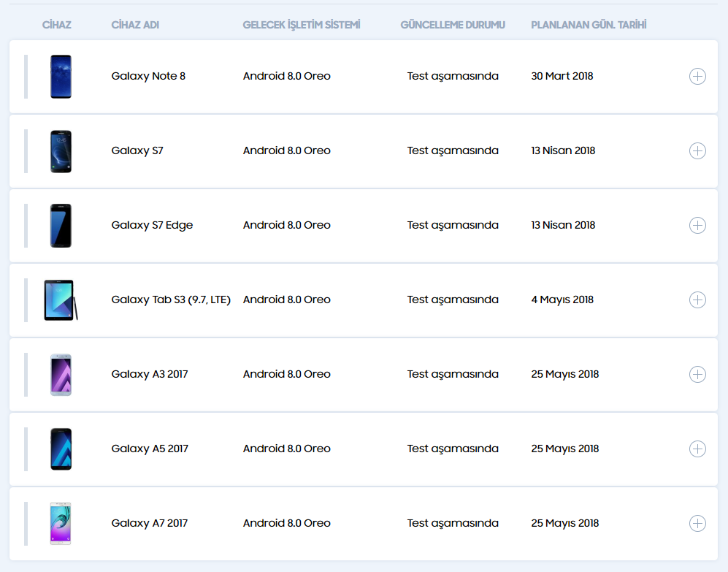728x572 pixels.
Task: Click the Galaxy A3 2017 phone image
Action: (x=61, y=375)
